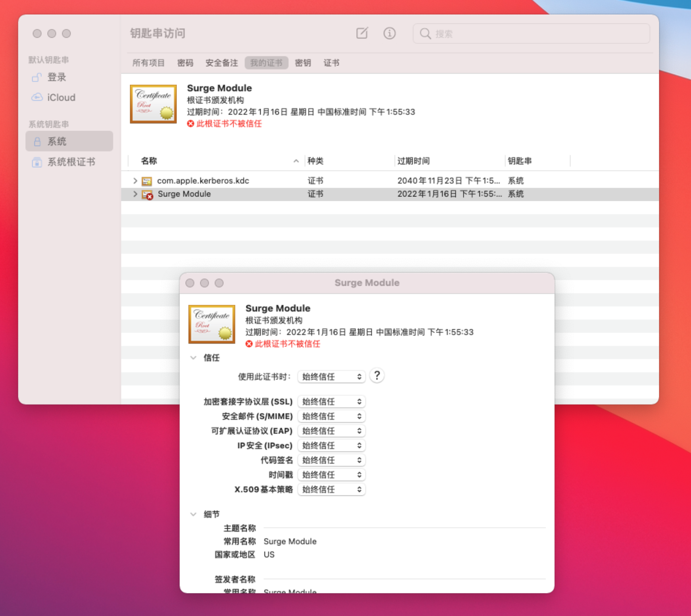Viewport: 691px width, 616px height.
Task: Click the untrusted Surge Module certificate icon in list
Action: pyautogui.click(x=148, y=194)
